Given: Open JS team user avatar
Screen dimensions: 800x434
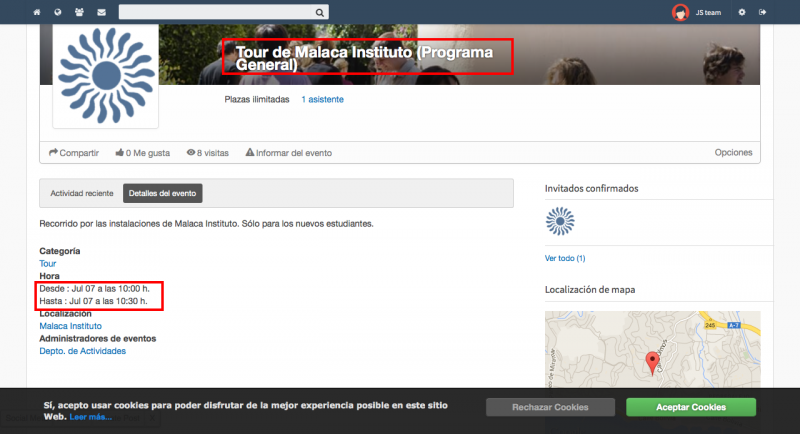Looking at the screenshot, I should [x=680, y=12].
